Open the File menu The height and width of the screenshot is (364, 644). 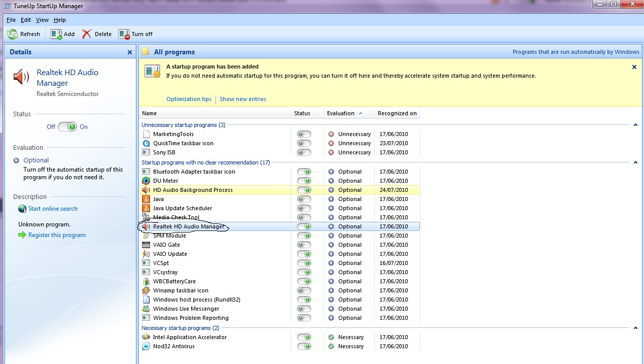pyautogui.click(x=11, y=20)
